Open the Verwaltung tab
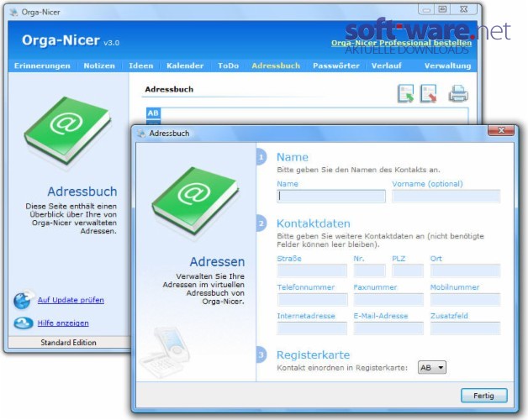Viewport: 528px width, 420px height. [x=447, y=66]
